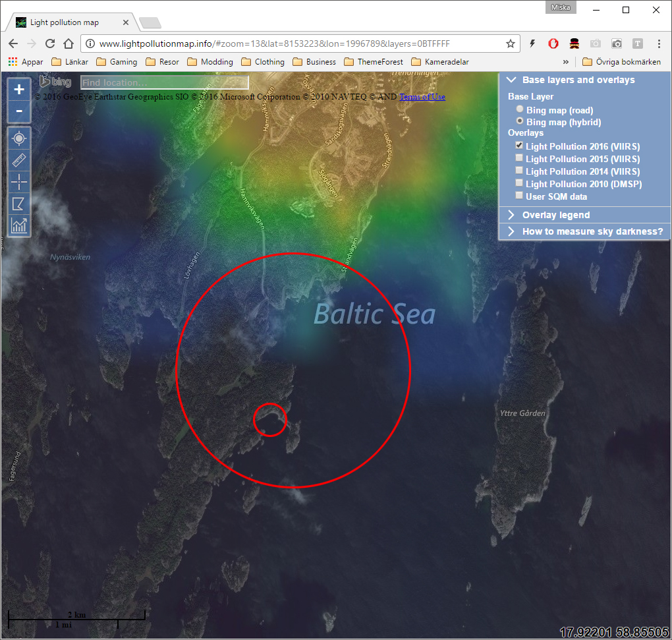Collapse Base layers and overlays panel
This screenshot has height=640, width=672.
pyautogui.click(x=578, y=80)
